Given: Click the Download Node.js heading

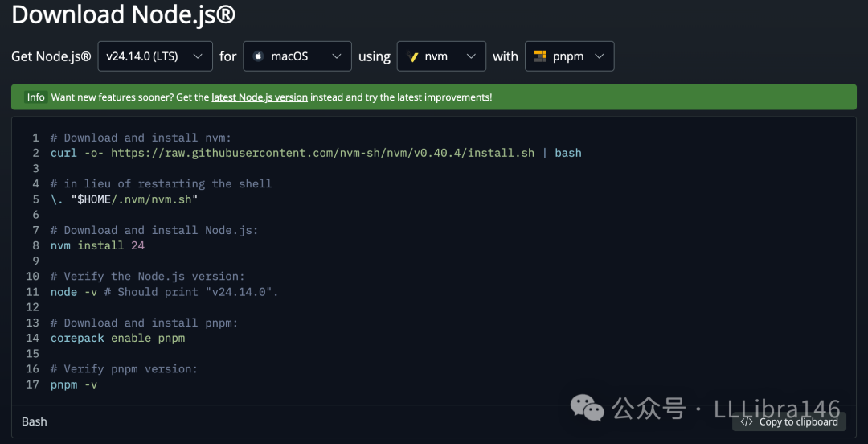Looking at the screenshot, I should point(124,15).
